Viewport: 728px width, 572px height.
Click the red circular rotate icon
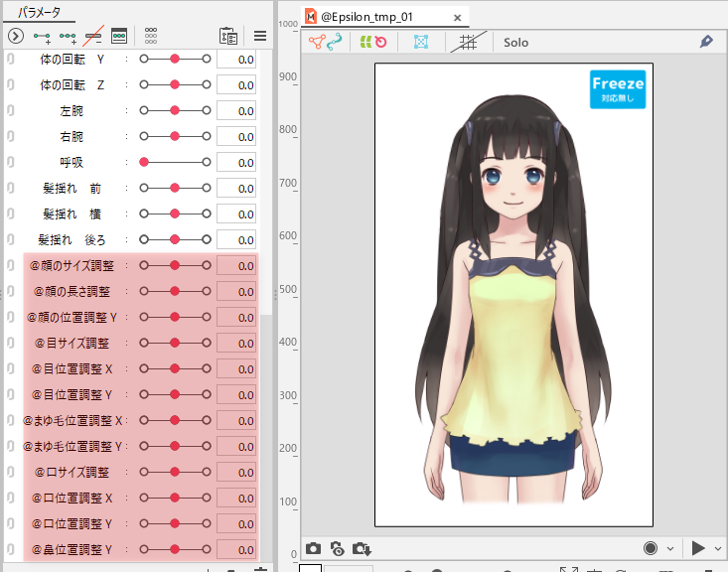(380, 43)
